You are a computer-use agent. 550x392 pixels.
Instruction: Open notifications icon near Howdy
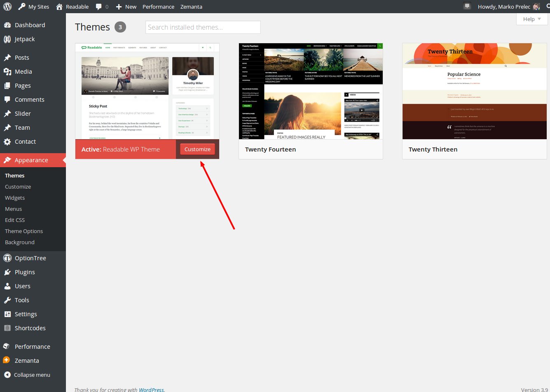(x=467, y=6)
